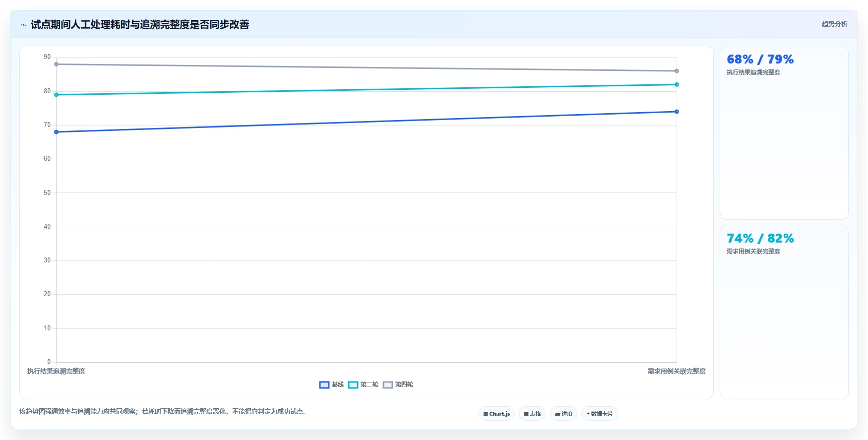Viewport: 868px width, 440px height.
Task: Click 第二轮 data point at 执行结果追溯完整度
Action: [x=56, y=95]
